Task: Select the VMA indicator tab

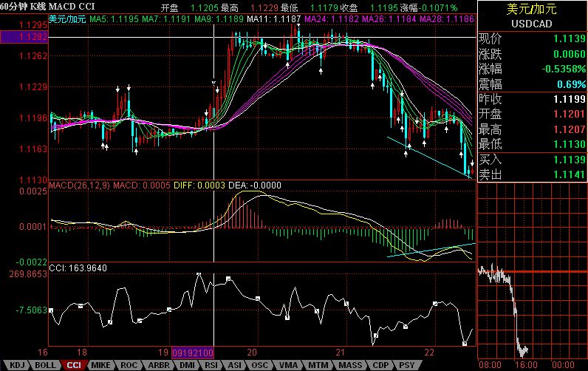Action: coord(288,365)
